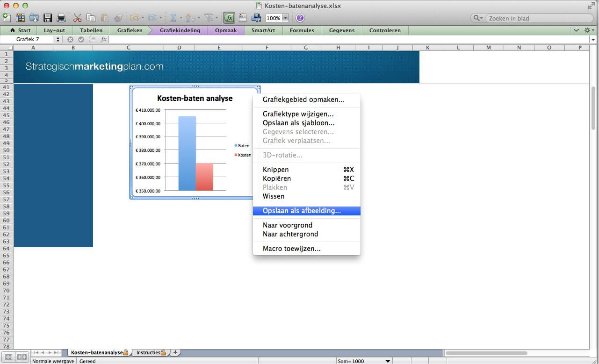Go to last sheet navigation arrow
The height and width of the screenshot is (364, 599).
(x=56, y=352)
